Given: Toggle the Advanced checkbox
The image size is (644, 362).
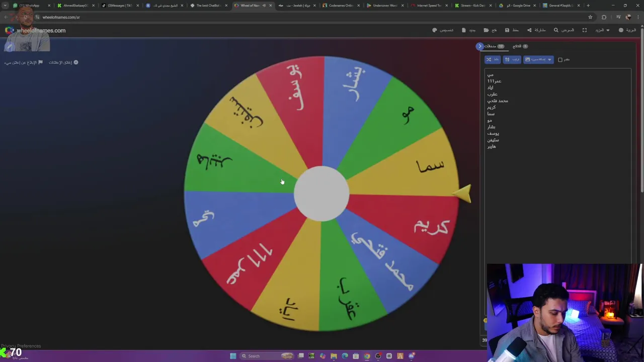Looking at the screenshot, I should (560, 60).
